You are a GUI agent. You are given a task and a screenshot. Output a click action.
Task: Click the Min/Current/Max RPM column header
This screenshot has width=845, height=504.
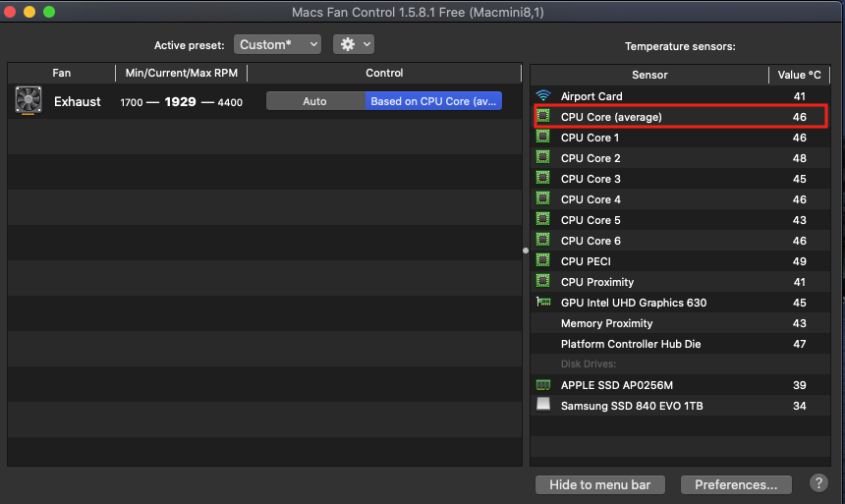point(181,73)
